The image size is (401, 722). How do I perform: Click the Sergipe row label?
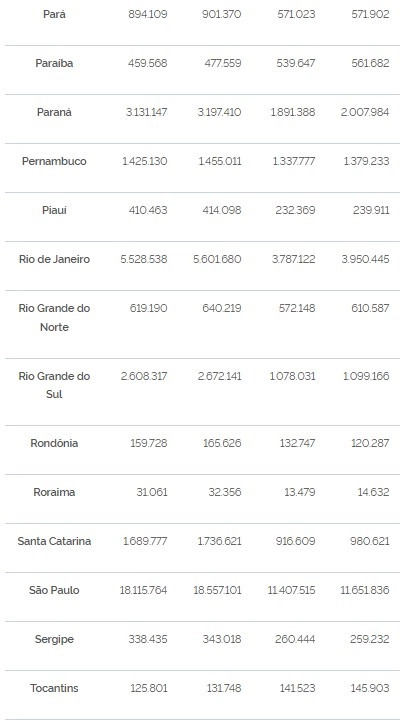coord(54,640)
